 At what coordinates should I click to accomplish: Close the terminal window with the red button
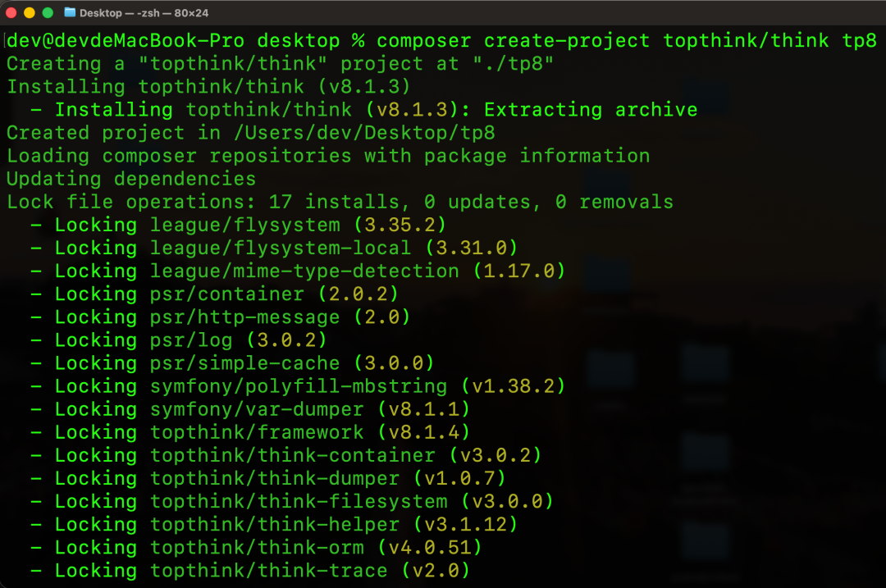11,12
